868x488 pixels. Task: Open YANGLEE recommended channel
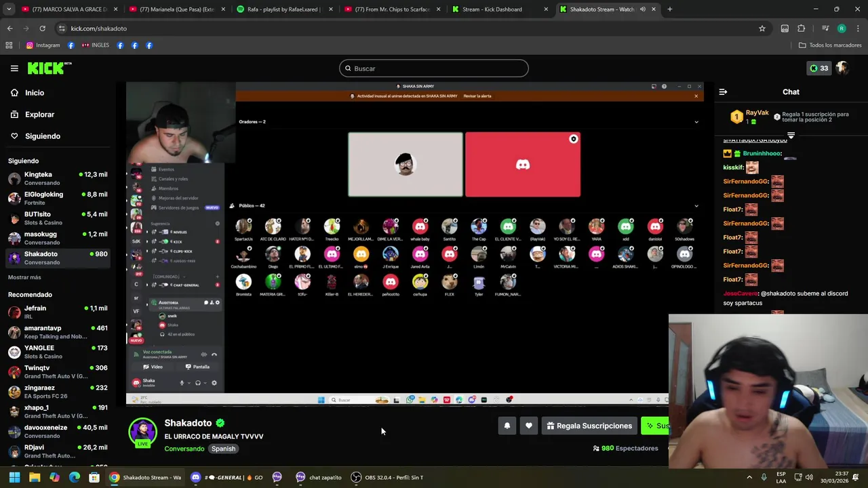click(57, 352)
